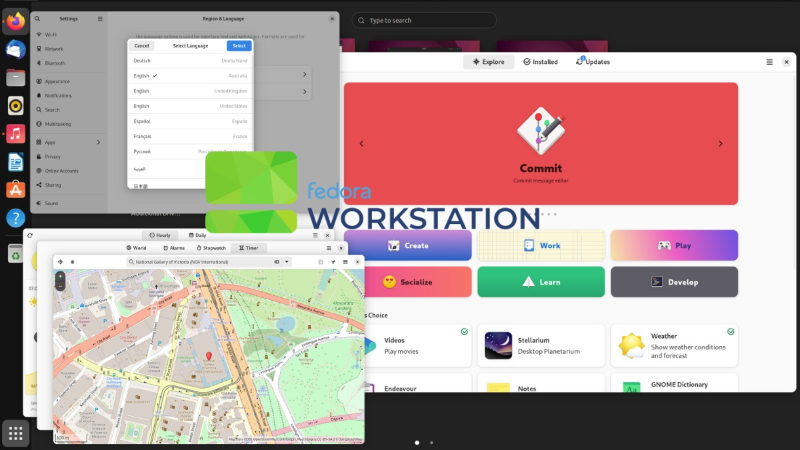Image resolution: width=800 pixels, height=450 pixels.
Task: Open the Maps search results dropdown arrow
Action: [287, 262]
